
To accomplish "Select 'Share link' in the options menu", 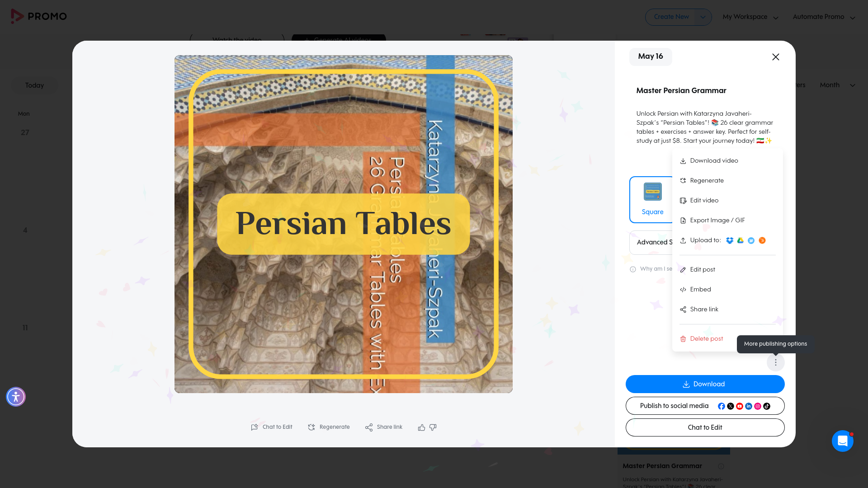I will [727, 310].
